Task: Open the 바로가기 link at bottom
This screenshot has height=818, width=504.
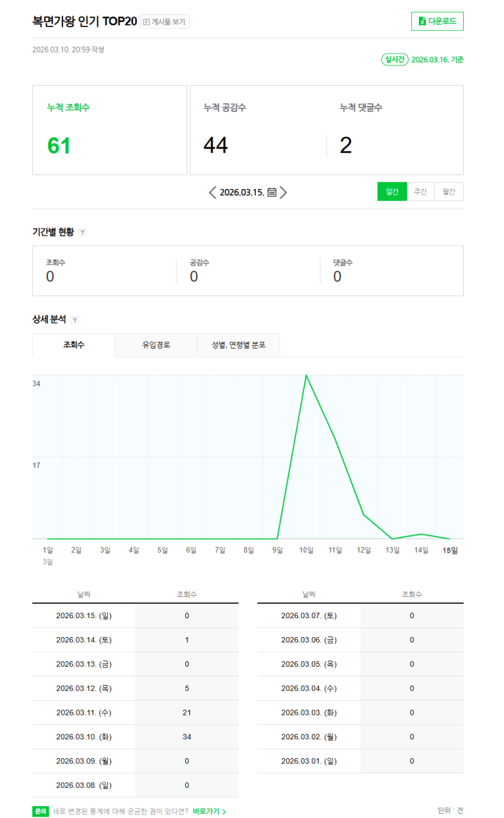Action: click(x=210, y=812)
